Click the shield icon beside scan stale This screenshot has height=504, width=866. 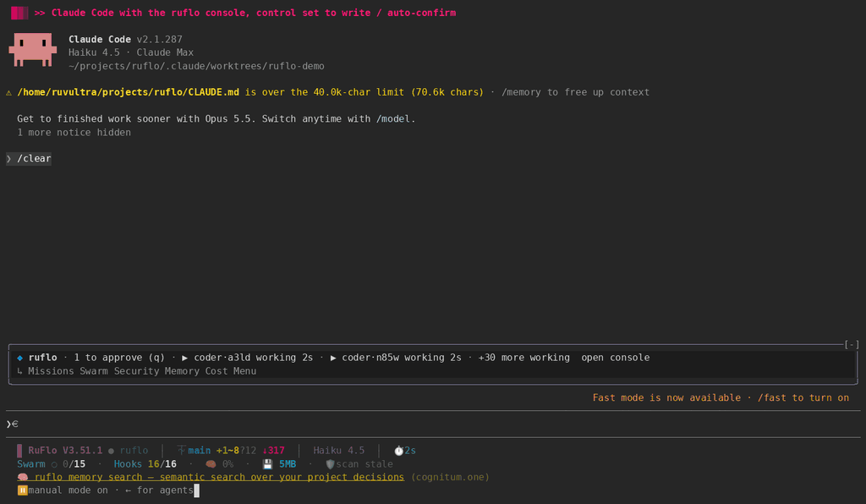[331, 464]
